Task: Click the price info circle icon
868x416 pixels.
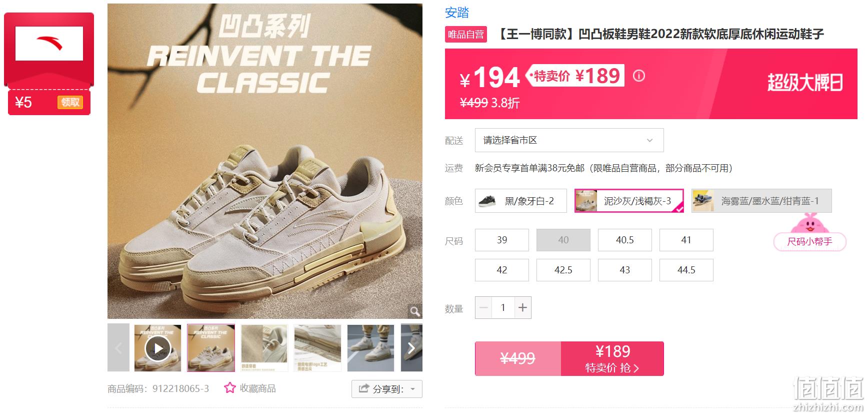Action: [639, 76]
